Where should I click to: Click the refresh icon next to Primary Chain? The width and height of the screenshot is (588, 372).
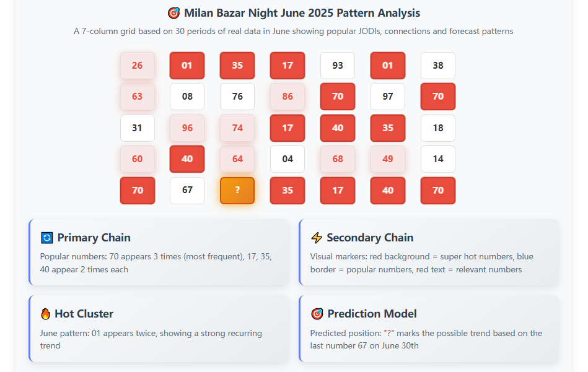click(x=46, y=238)
